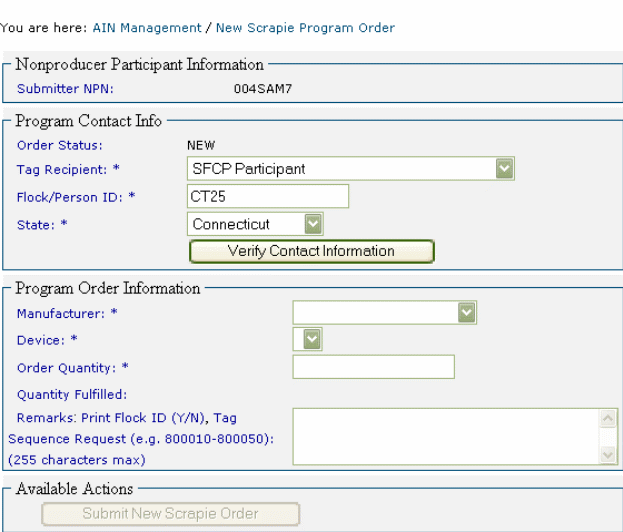The width and height of the screenshot is (623, 532).
Task: Click the Flock/Person ID field containing CT25
Action: pyautogui.click(x=268, y=196)
